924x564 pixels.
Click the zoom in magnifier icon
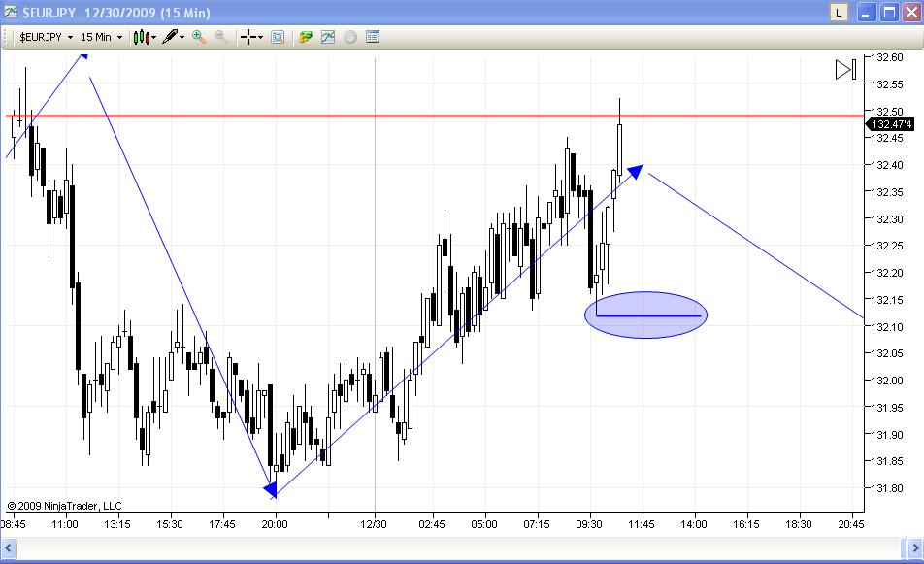point(199,37)
